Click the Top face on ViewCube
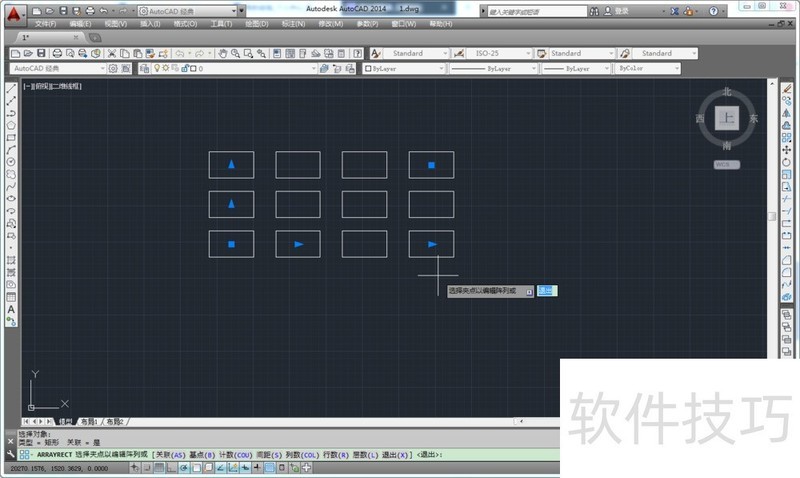Viewport: 800px width, 478px height. [727, 118]
